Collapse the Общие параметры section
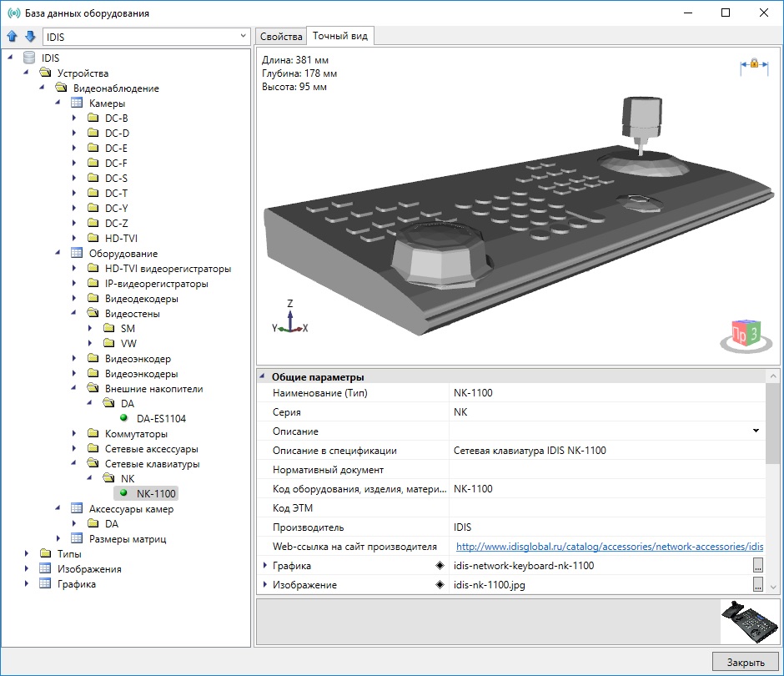Viewport: 784px width, 676px height. (263, 377)
